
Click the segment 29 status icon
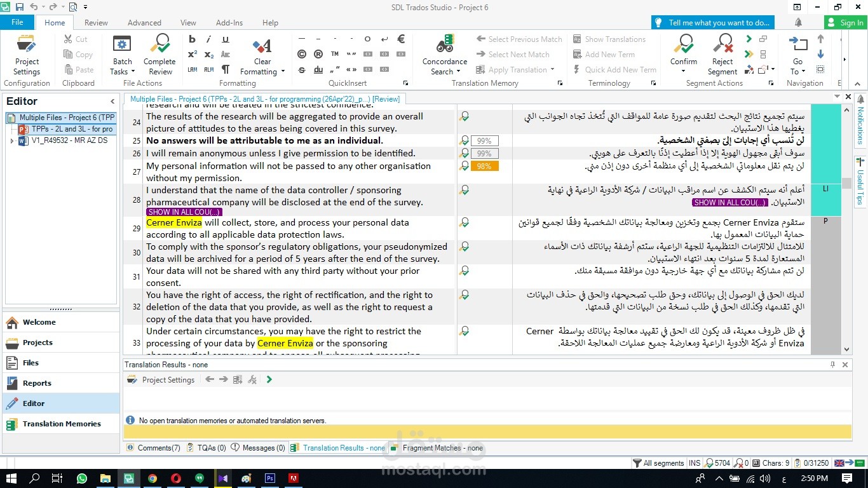465,222
